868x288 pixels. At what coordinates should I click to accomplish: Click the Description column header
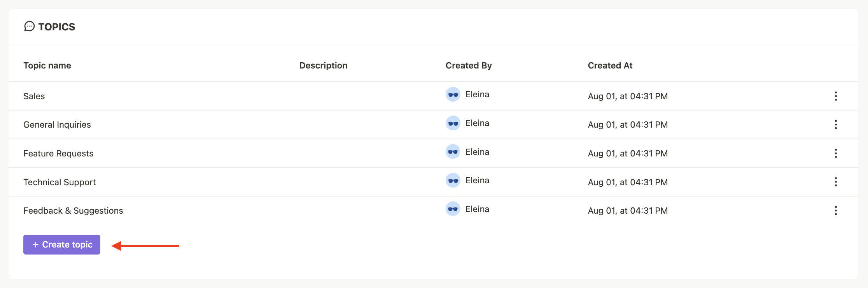pyautogui.click(x=323, y=65)
